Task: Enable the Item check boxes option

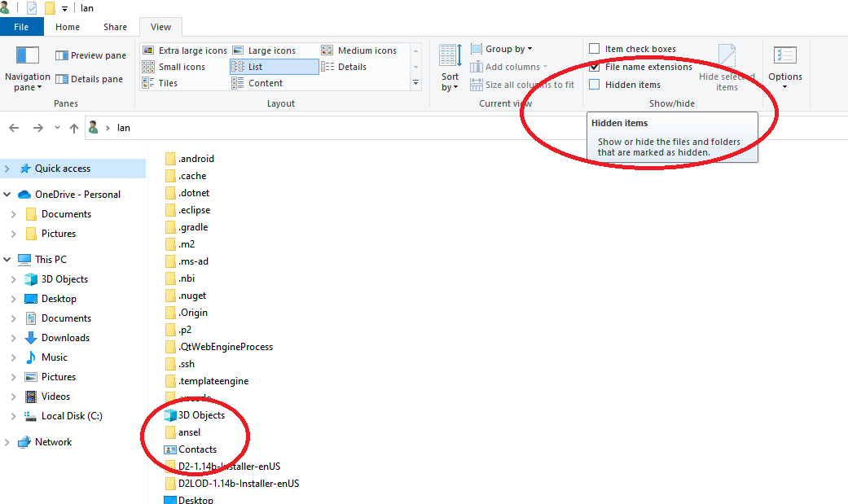Action: (x=595, y=49)
